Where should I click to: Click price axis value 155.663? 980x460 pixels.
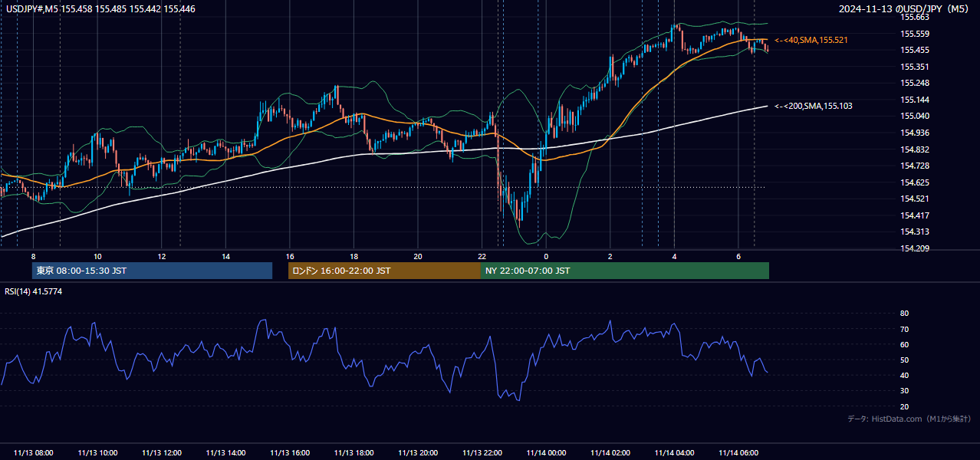[915, 17]
